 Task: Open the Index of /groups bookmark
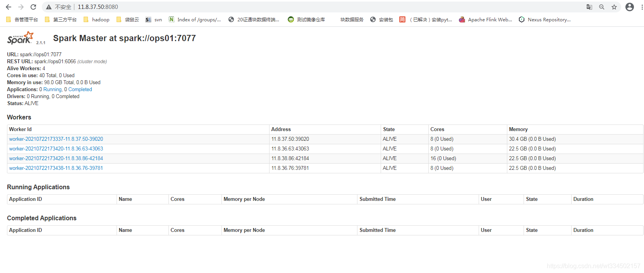pos(195,19)
